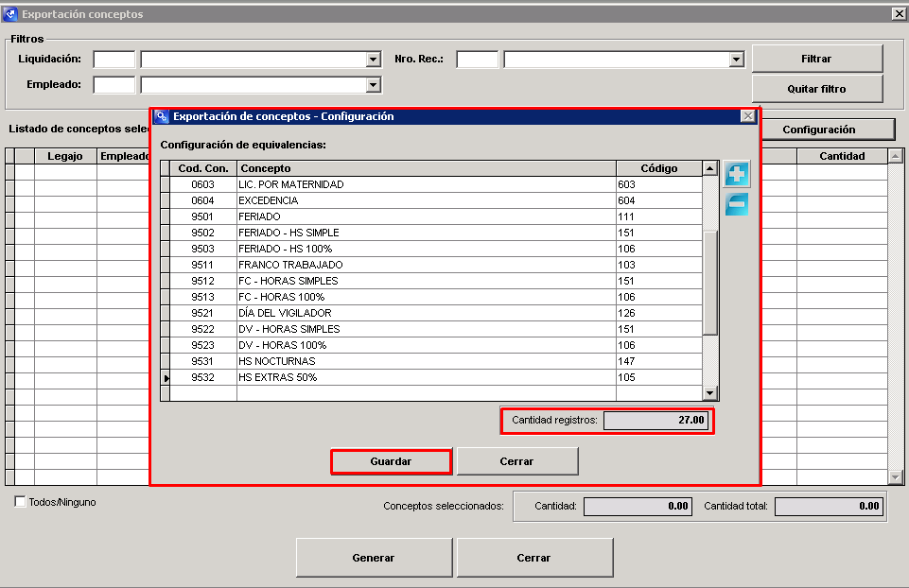Click the Cantidad total field showing 0.00
The height and width of the screenshot is (588, 909).
point(829,507)
